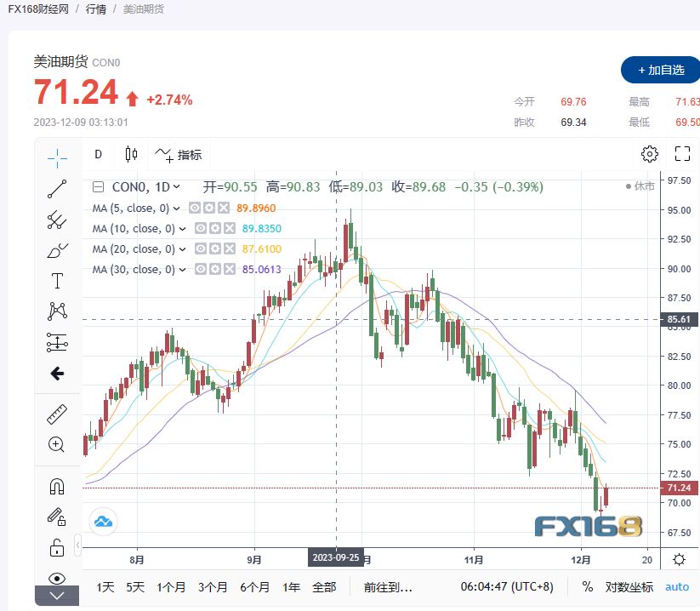Click the 加自选 add to watchlist button

coord(660,70)
